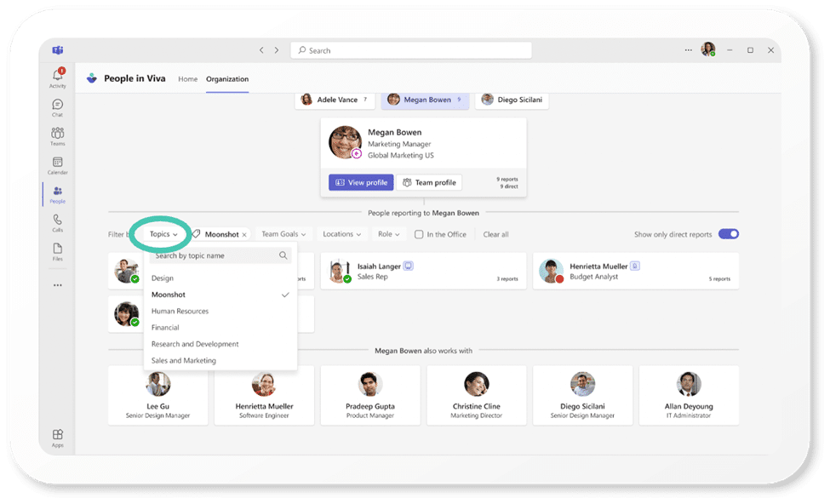
Task: Open Diego Sicilani Senior Design Manager card
Action: (x=583, y=396)
